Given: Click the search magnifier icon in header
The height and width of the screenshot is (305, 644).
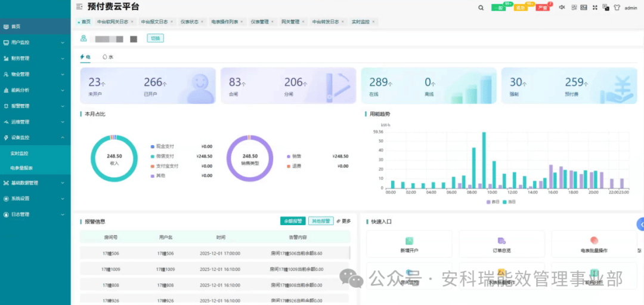Looking at the screenshot, I should 481,8.
